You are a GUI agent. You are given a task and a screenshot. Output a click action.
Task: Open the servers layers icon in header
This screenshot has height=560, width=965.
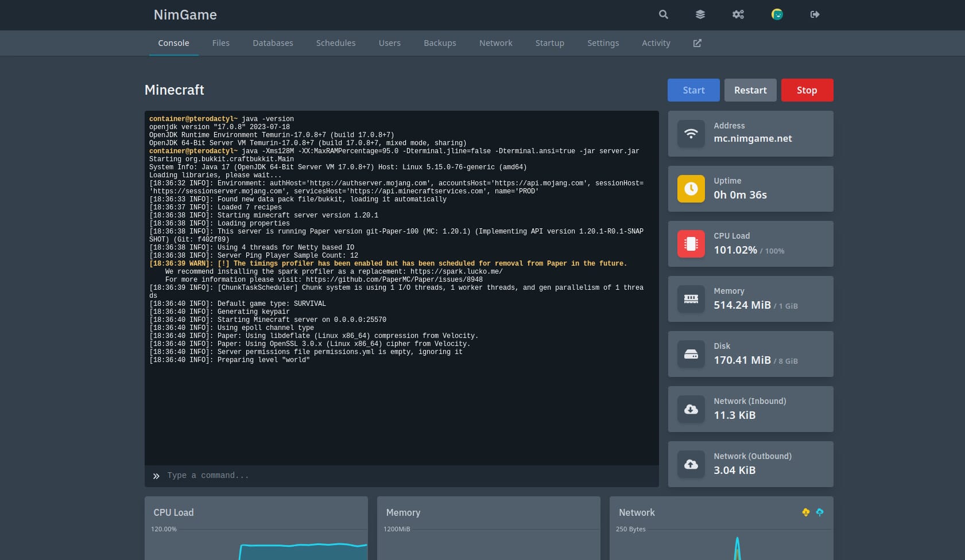point(700,14)
